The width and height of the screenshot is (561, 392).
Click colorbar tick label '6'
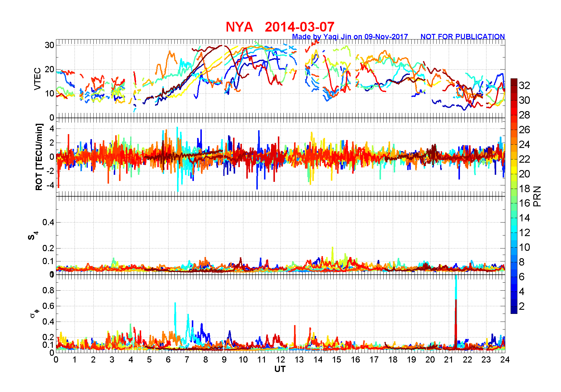tap(522, 277)
